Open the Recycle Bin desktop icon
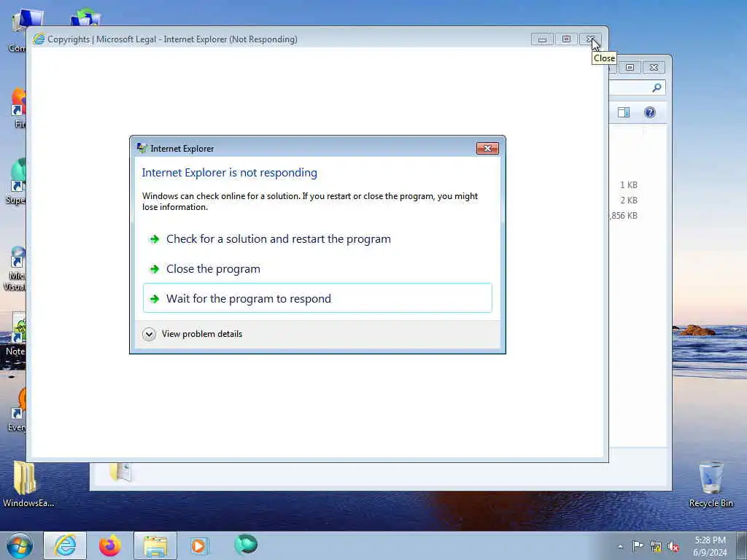 click(x=711, y=484)
